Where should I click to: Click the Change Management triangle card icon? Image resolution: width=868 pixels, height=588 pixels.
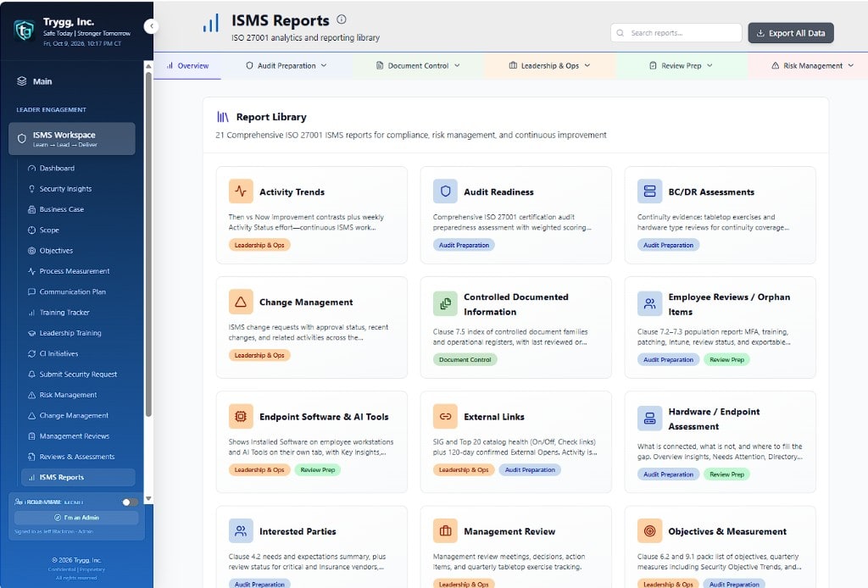241,302
